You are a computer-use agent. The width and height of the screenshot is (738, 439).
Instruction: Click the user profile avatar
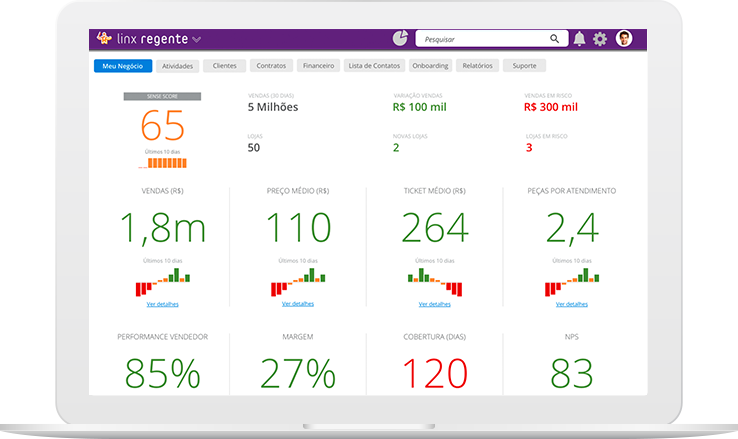pos(624,39)
